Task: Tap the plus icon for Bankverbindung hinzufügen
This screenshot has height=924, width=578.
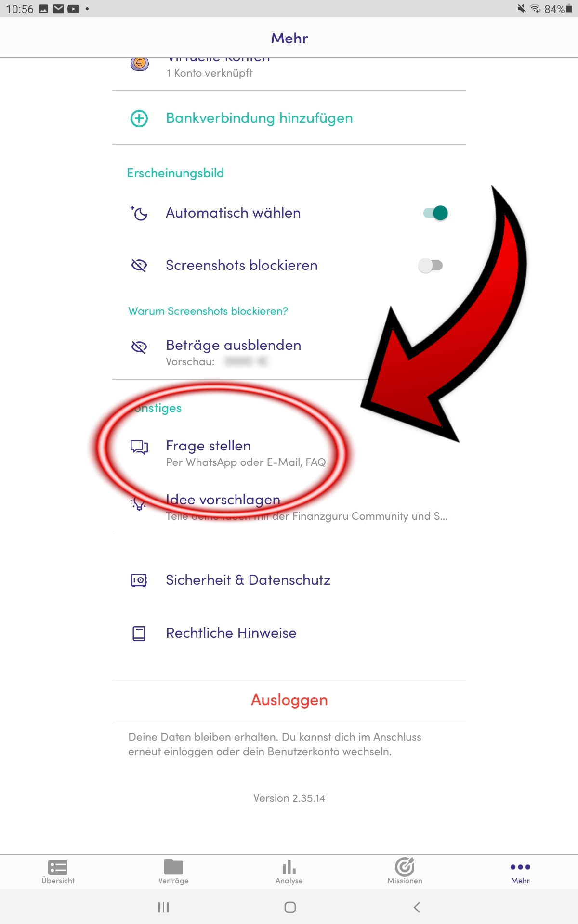Action: [139, 118]
